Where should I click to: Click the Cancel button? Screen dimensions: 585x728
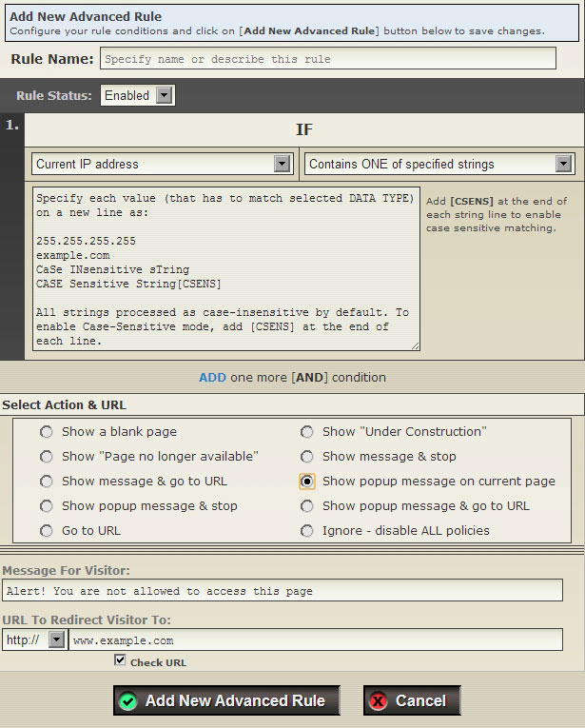point(412,701)
